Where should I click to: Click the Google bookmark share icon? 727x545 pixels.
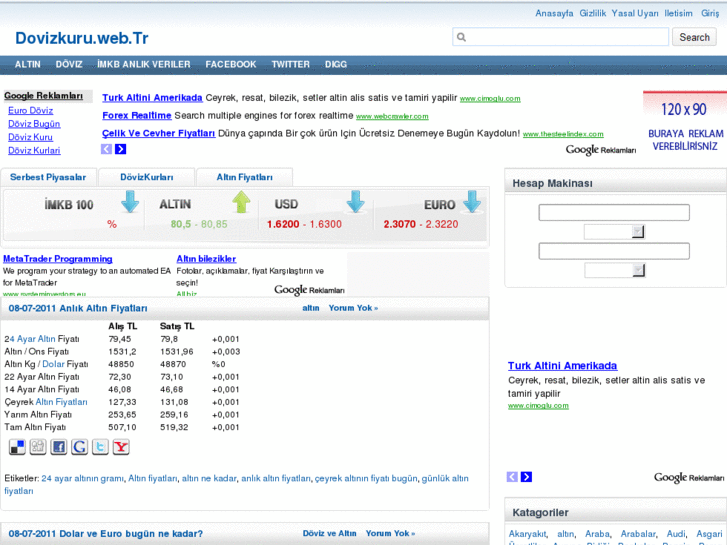tap(80, 447)
